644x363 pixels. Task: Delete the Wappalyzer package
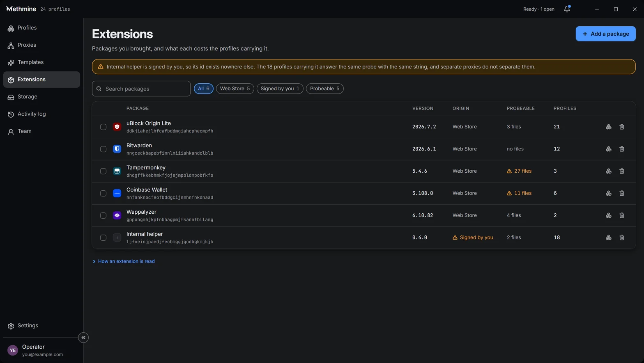click(x=622, y=215)
